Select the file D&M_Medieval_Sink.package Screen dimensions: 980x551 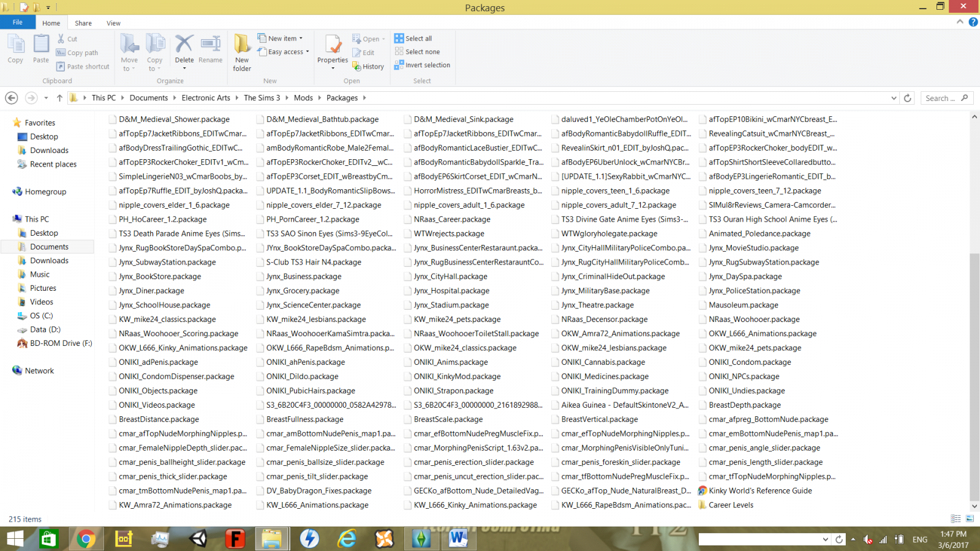464,119
